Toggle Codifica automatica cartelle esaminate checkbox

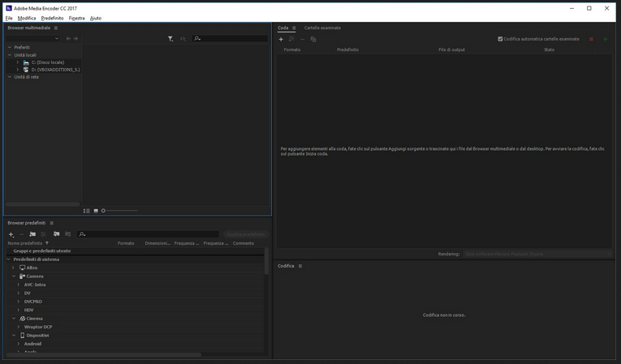(x=500, y=39)
